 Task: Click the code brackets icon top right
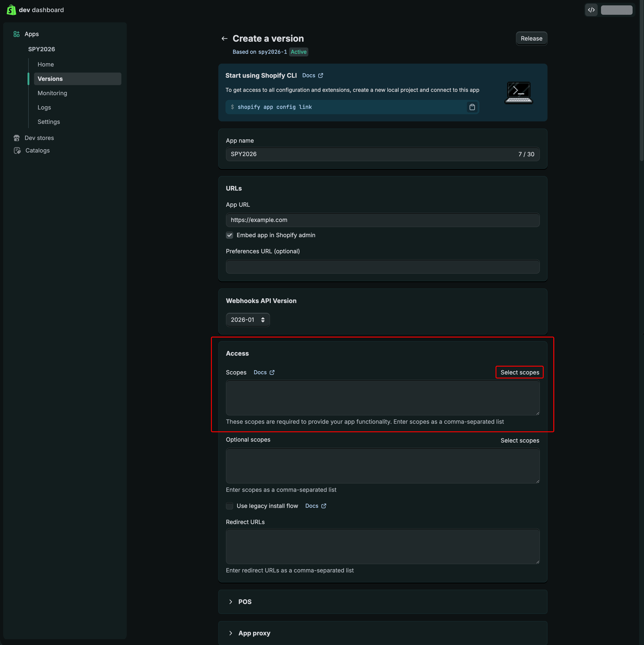coord(591,10)
